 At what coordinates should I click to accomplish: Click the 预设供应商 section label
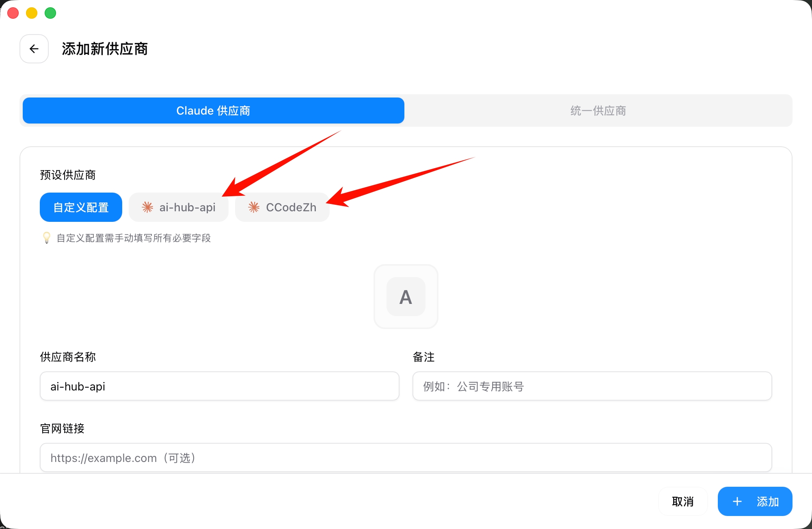click(67, 175)
